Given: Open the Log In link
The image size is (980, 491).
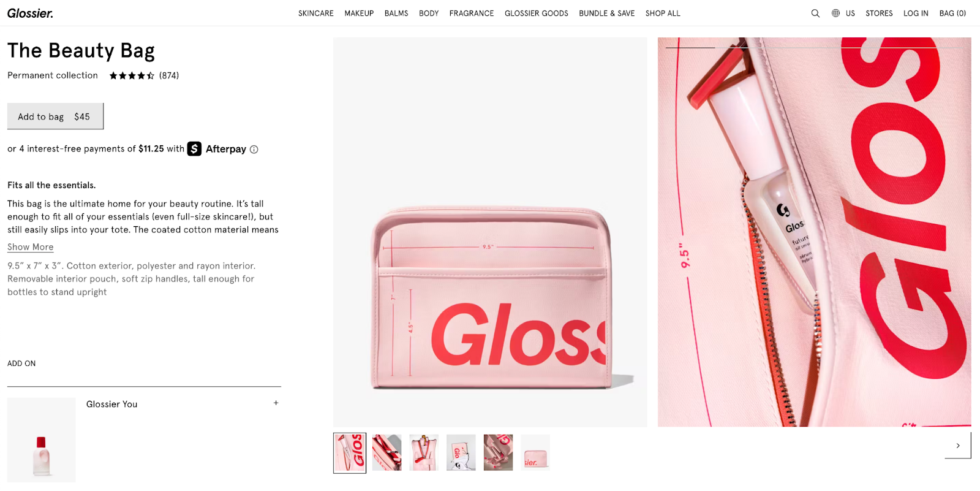Looking at the screenshot, I should 916,13.
